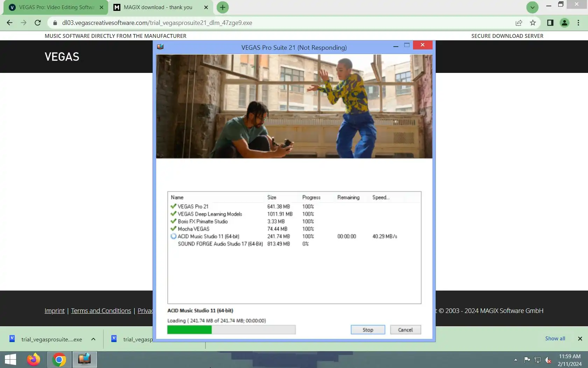
Task: Click the installer window title bar icon
Action: pos(160,47)
